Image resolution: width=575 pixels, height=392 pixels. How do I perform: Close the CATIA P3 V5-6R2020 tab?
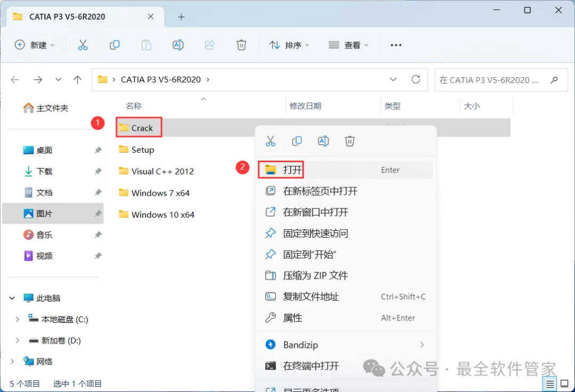[151, 16]
